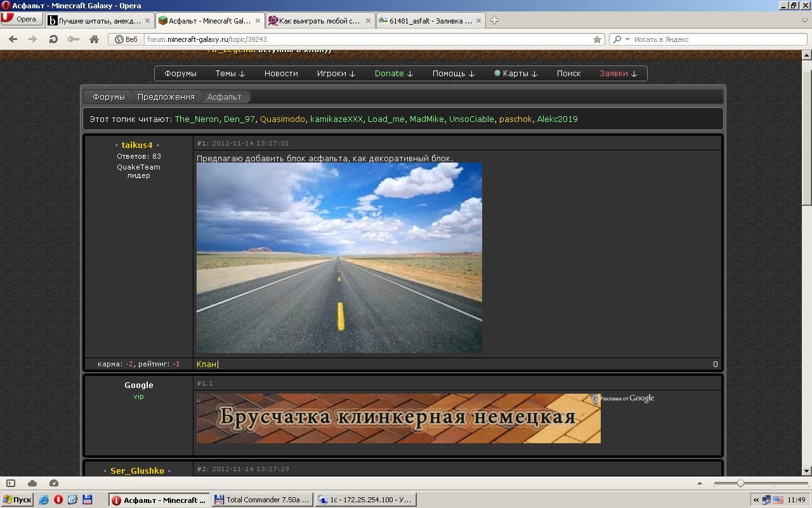Screen dimensions: 812x508
Task: Close the 'Лучшие цитаты, анекд...' tab
Action: 148,20
